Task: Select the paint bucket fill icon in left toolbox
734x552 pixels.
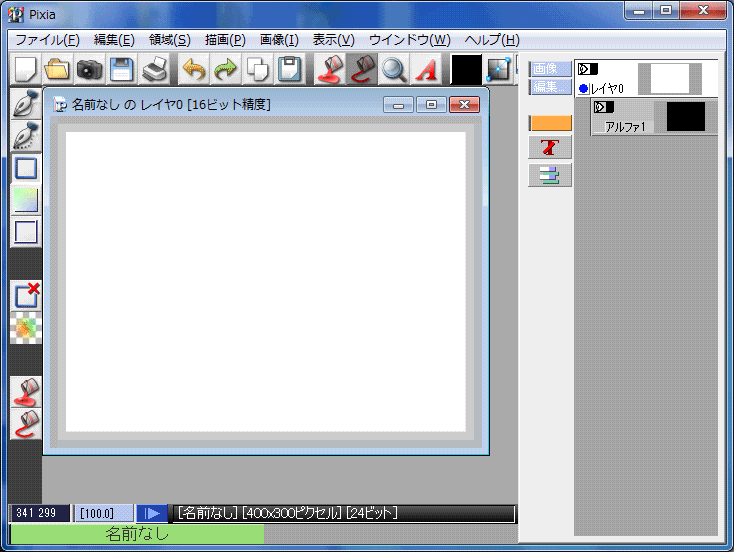Action: pyautogui.click(x=26, y=392)
